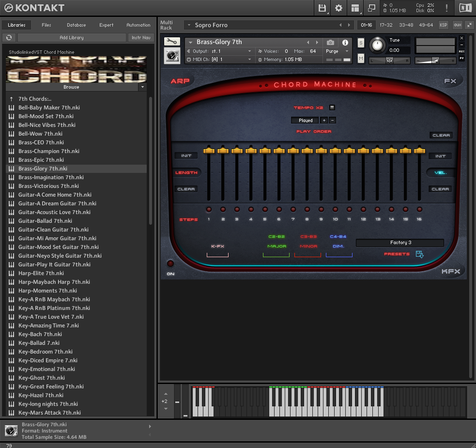This screenshot has height=448, width=476.
Task: Toggle the instrument AUX sends icon
Action: 462,51
